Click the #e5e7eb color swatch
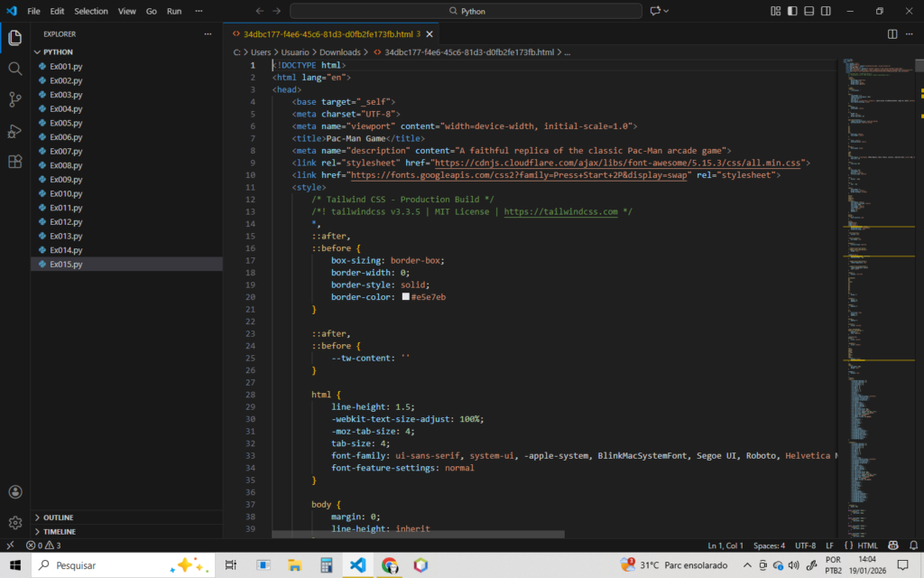The height and width of the screenshot is (578, 924). (x=405, y=296)
